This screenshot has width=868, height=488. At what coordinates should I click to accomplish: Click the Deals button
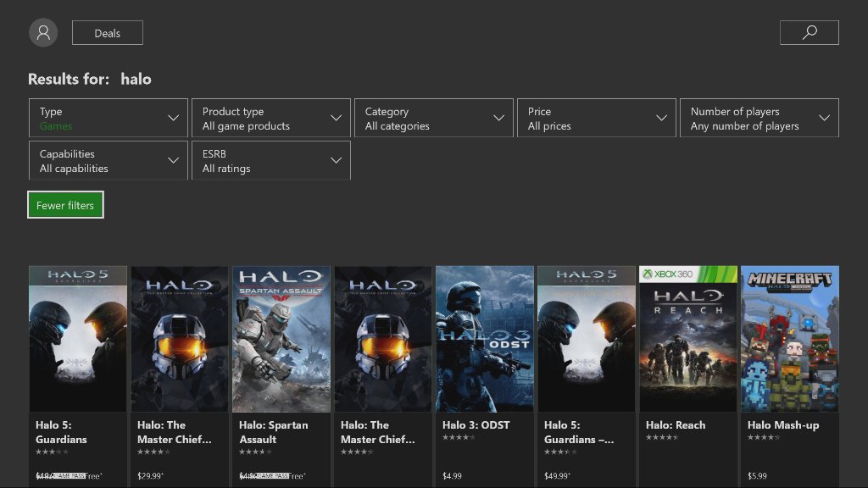(107, 32)
